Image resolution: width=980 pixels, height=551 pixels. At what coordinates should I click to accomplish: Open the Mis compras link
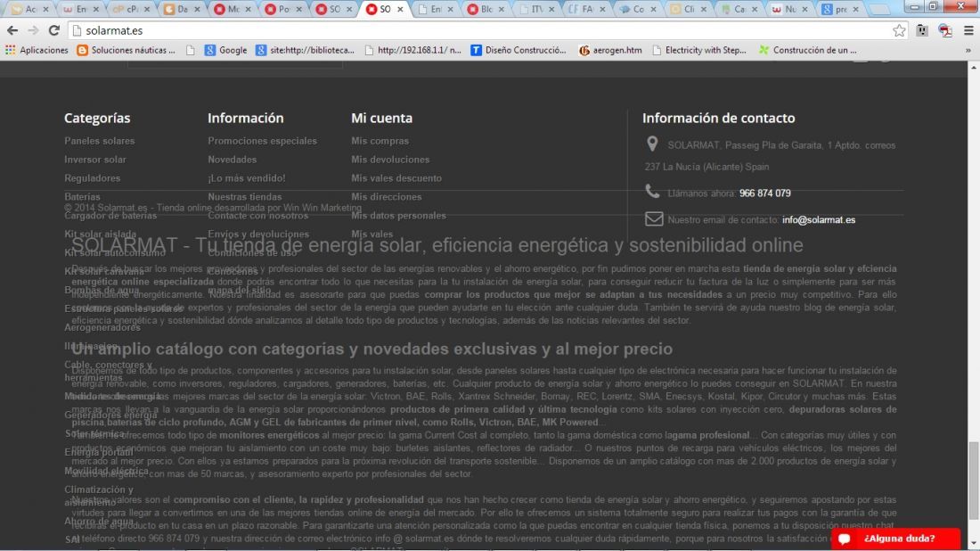tap(380, 142)
